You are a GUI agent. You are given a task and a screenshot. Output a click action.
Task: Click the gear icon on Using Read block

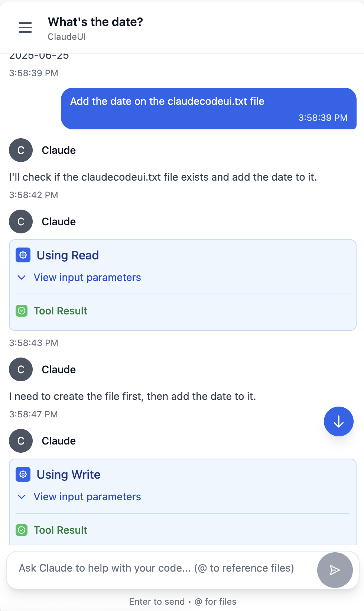point(23,255)
